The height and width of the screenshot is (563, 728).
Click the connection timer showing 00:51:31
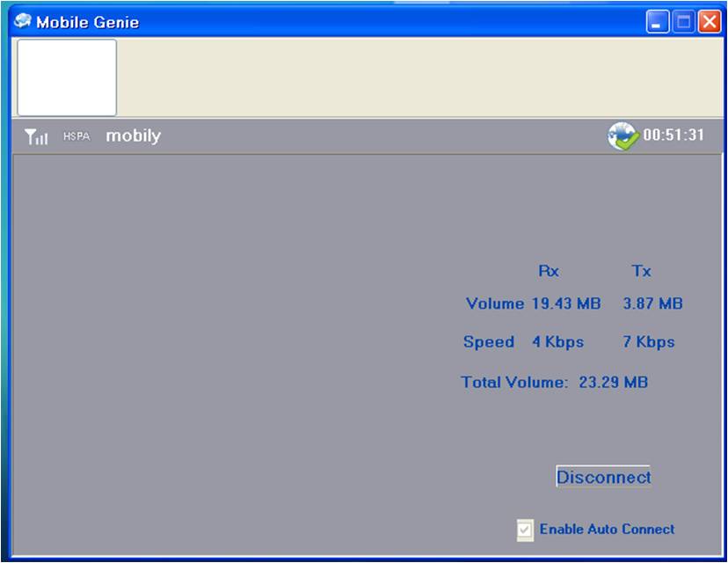[673, 137]
